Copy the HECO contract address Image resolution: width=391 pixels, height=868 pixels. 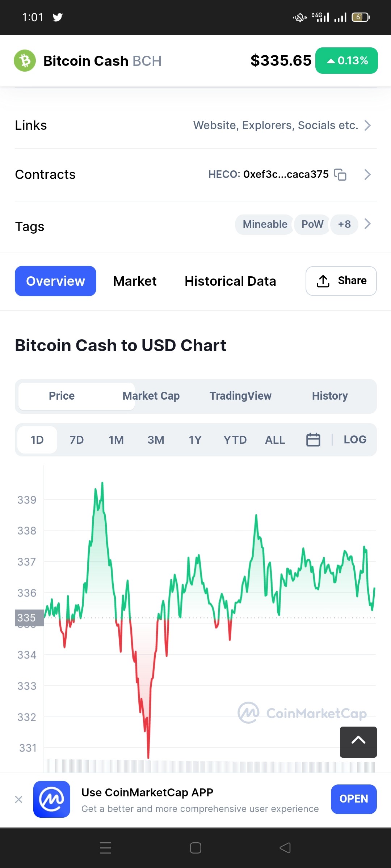coord(340,175)
